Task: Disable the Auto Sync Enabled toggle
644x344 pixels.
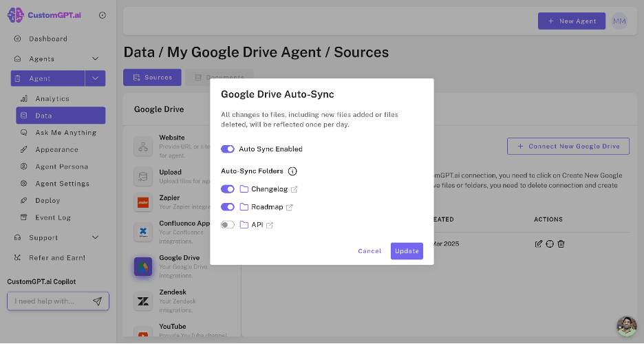Action: [x=228, y=149]
